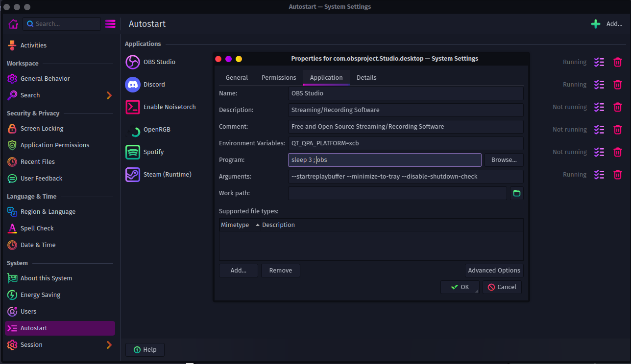Open Spell Check settings
Image resolution: width=631 pixels, height=364 pixels.
click(60, 228)
